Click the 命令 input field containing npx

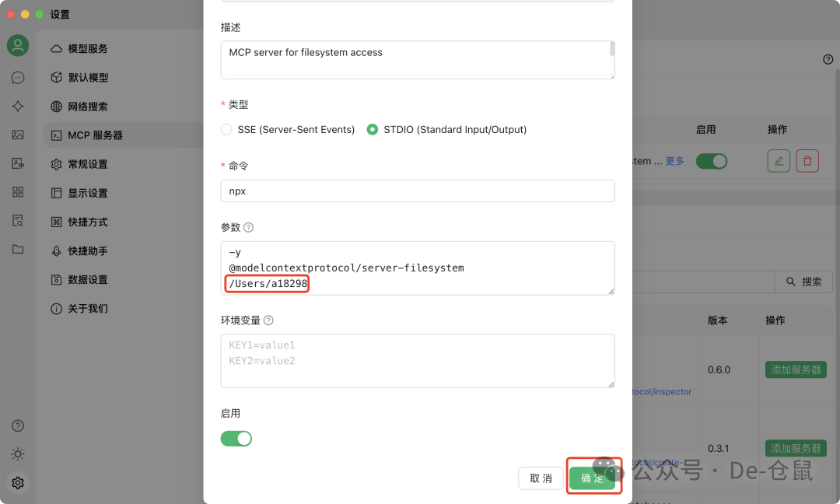(418, 191)
